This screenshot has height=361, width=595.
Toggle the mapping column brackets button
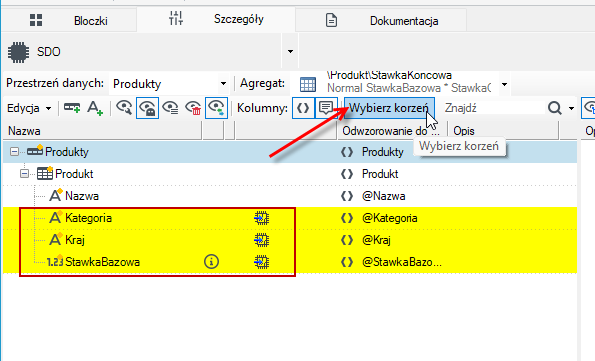[303, 108]
